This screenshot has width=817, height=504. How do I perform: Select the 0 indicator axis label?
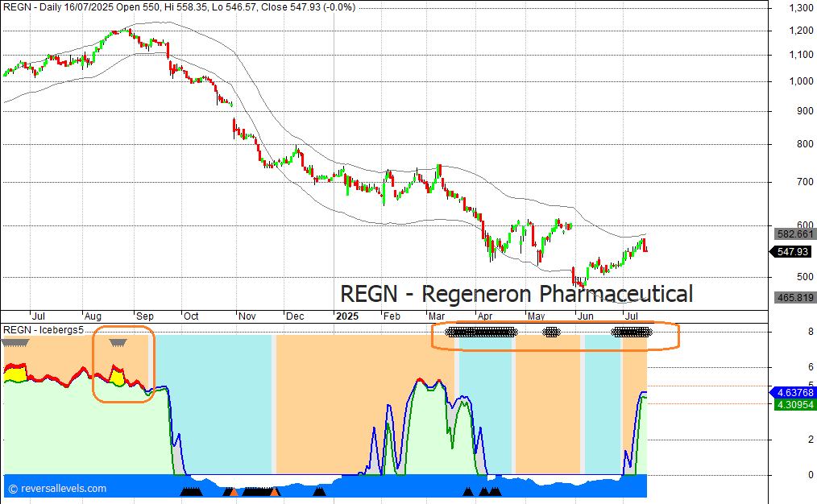coord(811,475)
